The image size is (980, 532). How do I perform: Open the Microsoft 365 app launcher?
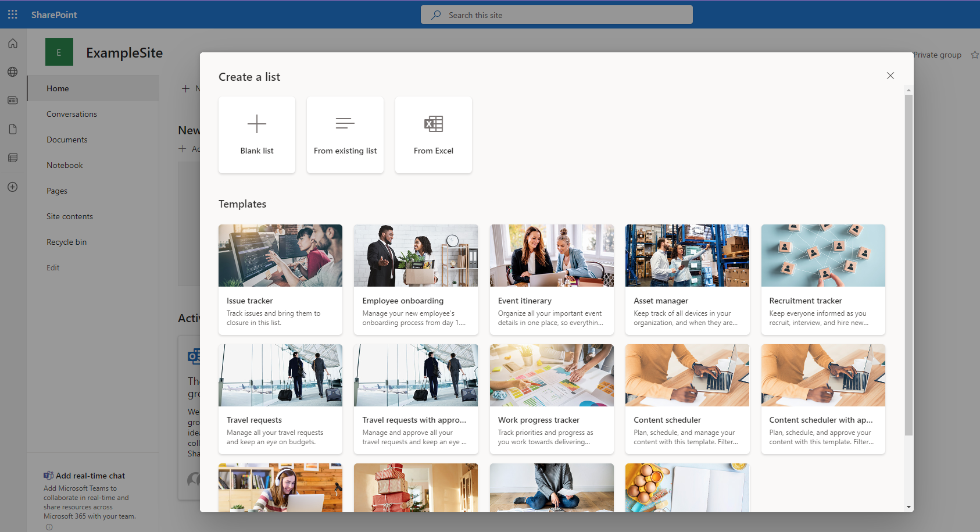(x=12, y=14)
